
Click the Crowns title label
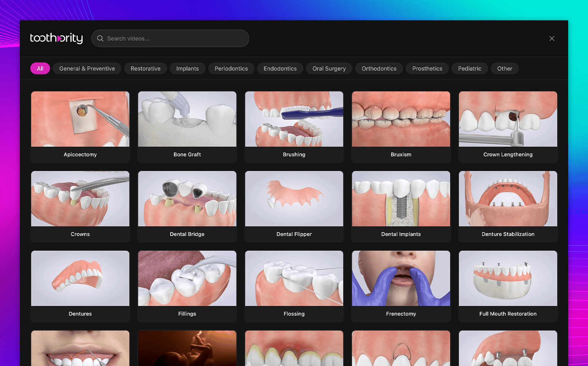[x=80, y=234]
